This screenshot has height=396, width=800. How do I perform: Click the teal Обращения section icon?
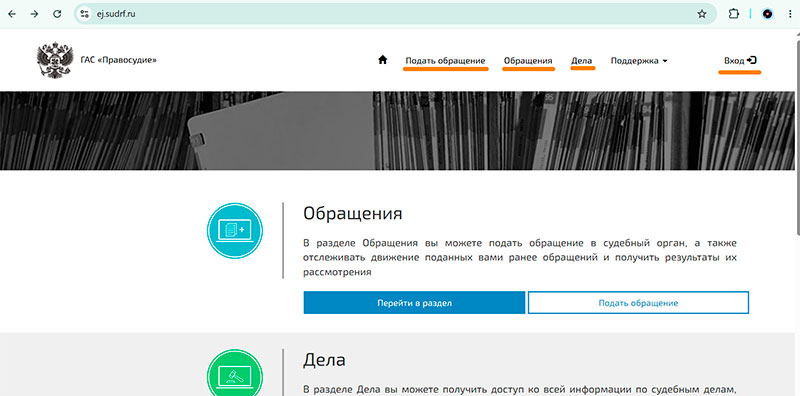click(235, 231)
